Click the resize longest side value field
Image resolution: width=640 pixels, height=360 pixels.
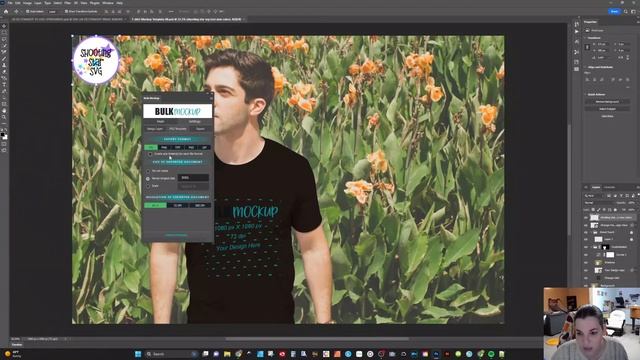coord(194,178)
